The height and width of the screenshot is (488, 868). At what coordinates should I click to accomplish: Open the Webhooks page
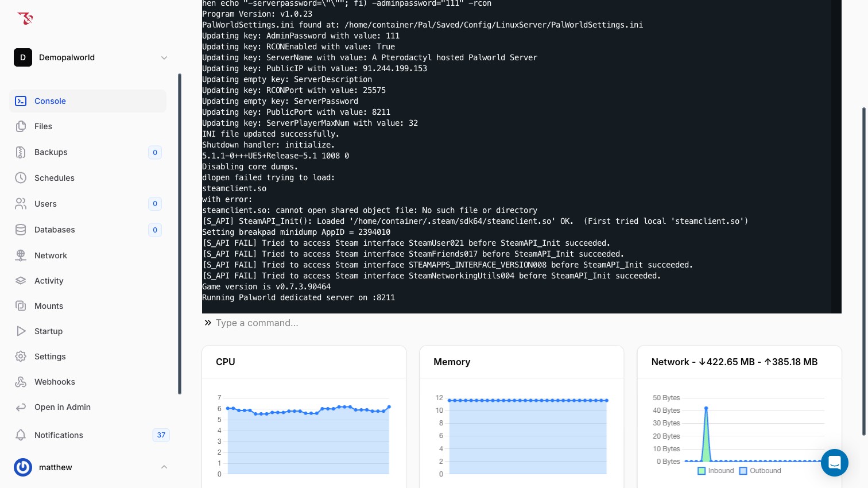pos(88,382)
